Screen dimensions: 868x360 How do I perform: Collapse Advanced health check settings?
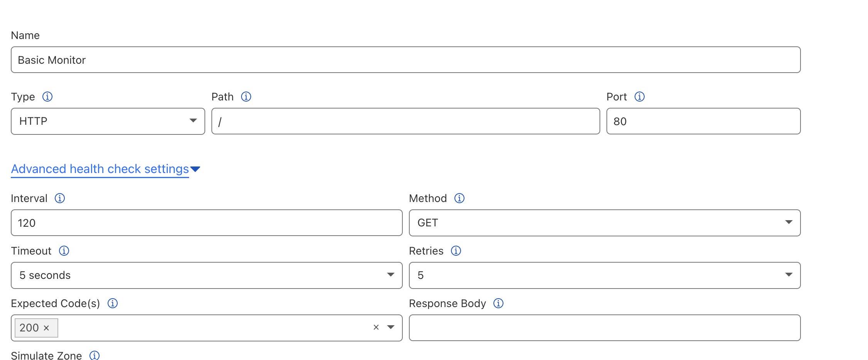[x=100, y=169]
